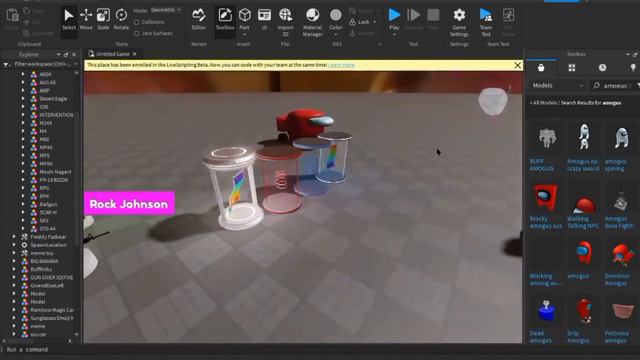This screenshot has width=640, height=360.
Task: Click the SpawnLocation gear icon
Action: point(24,245)
